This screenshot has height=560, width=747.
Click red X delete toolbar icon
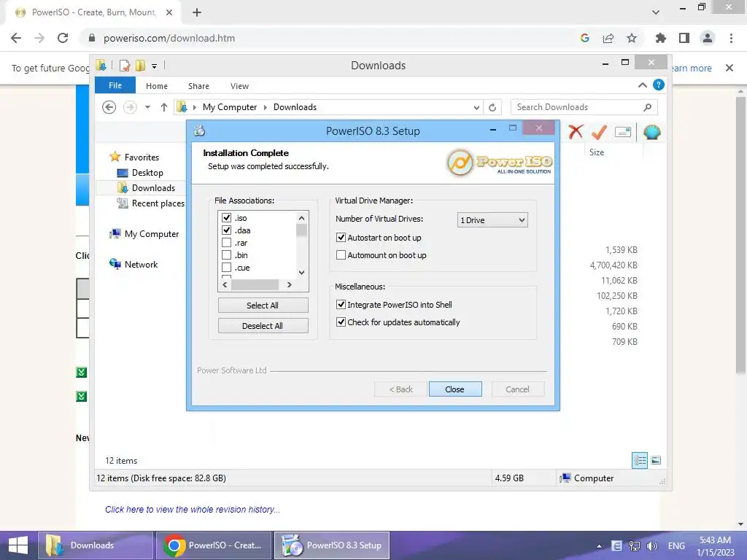point(576,131)
